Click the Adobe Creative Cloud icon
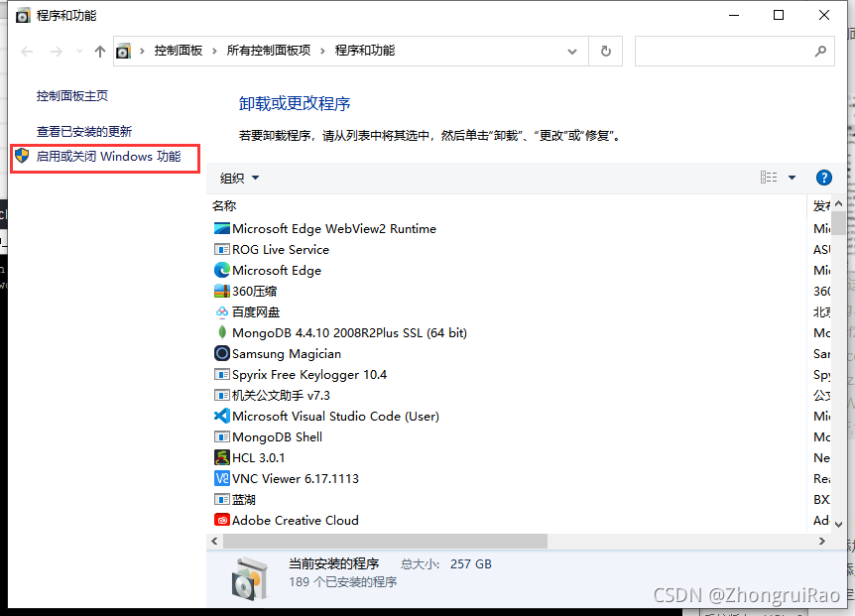 [222, 520]
